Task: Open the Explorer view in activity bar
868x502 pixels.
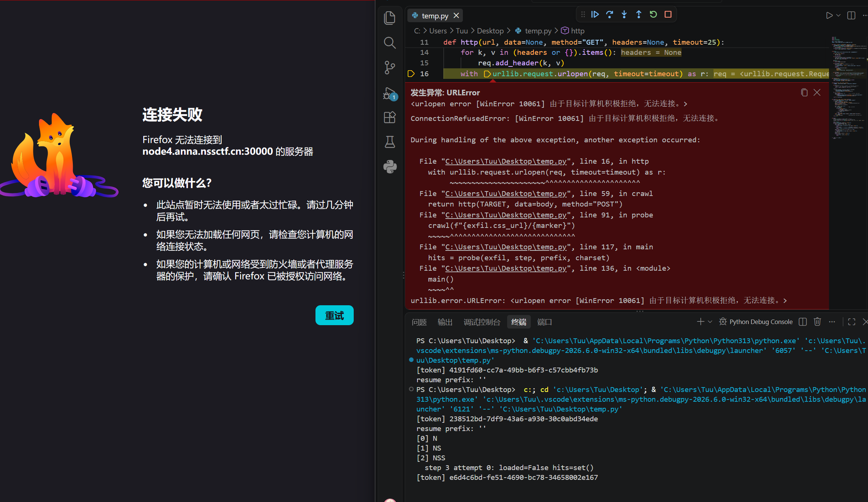Action: (x=390, y=18)
